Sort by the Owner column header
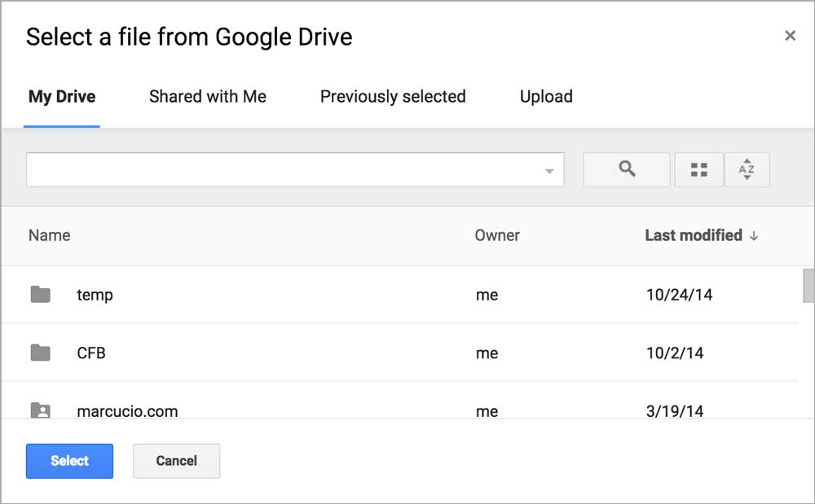The image size is (815, 504). 497,235
